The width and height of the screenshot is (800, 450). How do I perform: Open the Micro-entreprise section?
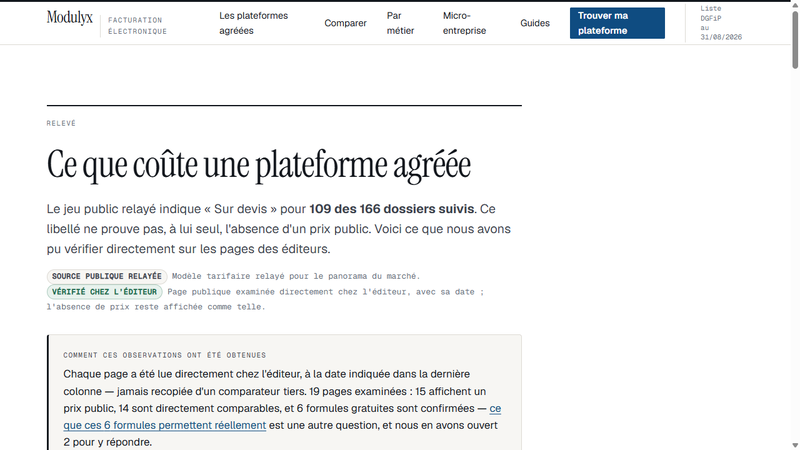coord(464,23)
